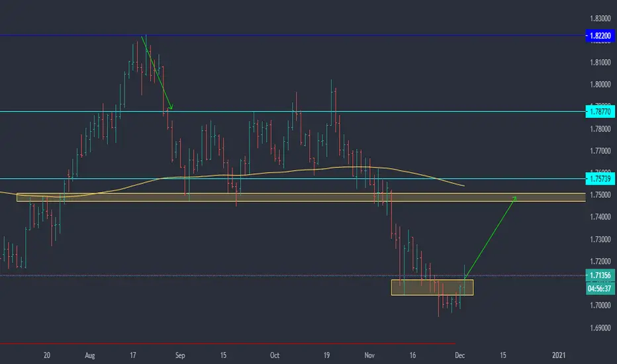Viewport: 617px width, 364px height.
Task: Select the cyan horizontal line at 1.75739
Action: [x=293, y=179]
